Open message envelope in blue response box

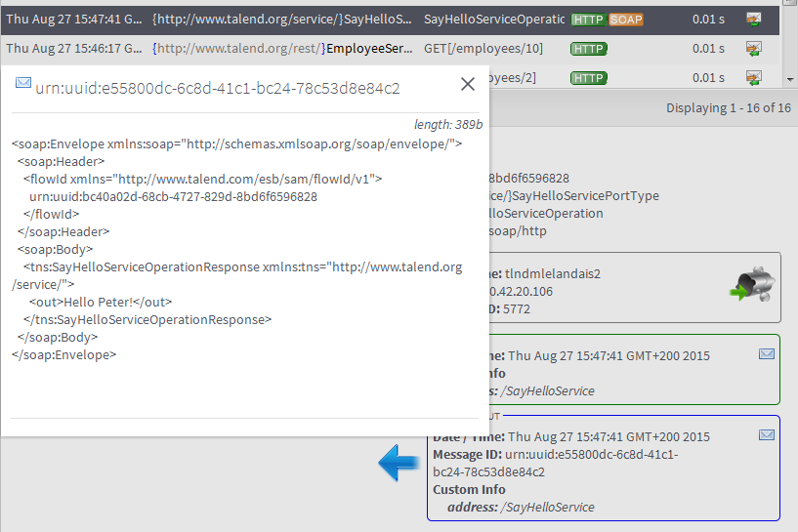click(x=767, y=434)
